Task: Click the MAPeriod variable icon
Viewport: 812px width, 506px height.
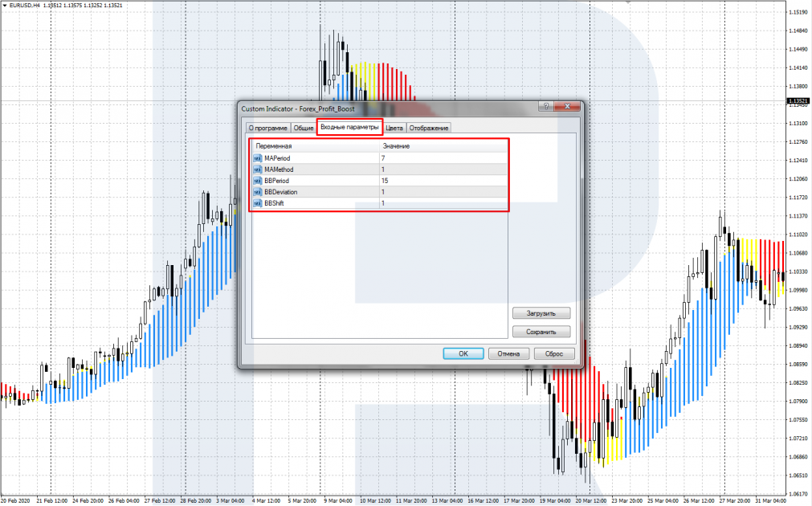Action: point(258,158)
